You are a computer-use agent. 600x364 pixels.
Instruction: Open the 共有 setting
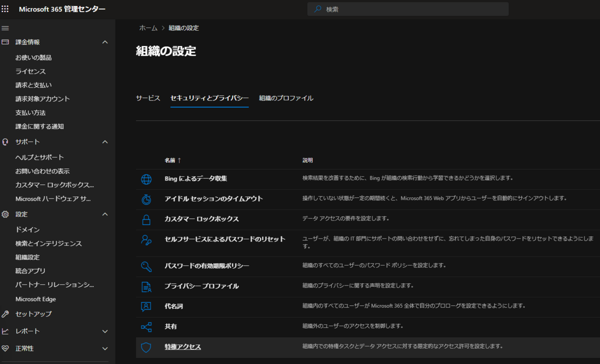170,326
